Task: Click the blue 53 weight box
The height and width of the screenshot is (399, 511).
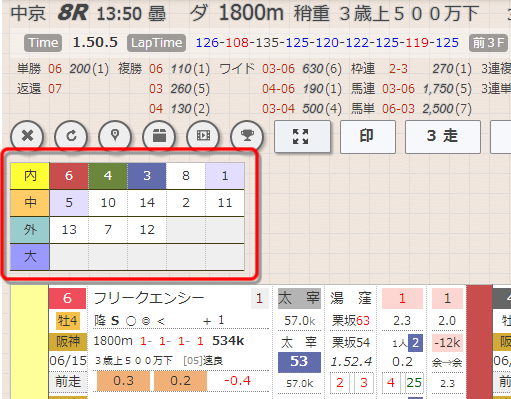Action: tap(299, 362)
